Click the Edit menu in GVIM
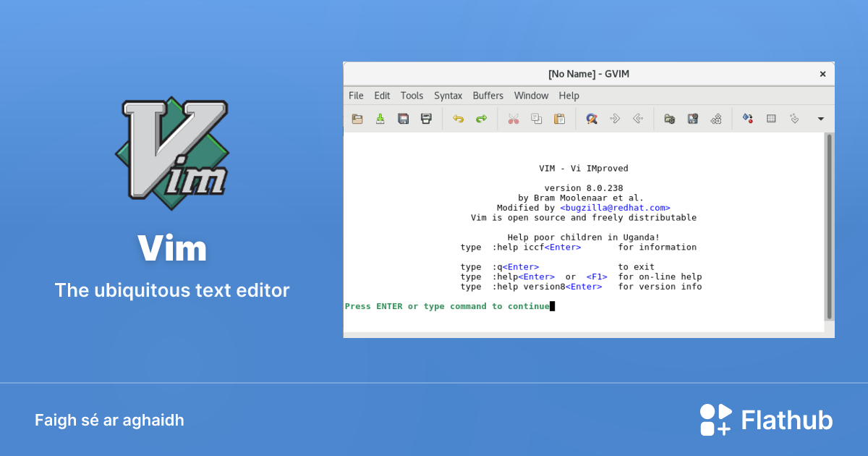Screen dimensions: 868x456 coord(382,95)
